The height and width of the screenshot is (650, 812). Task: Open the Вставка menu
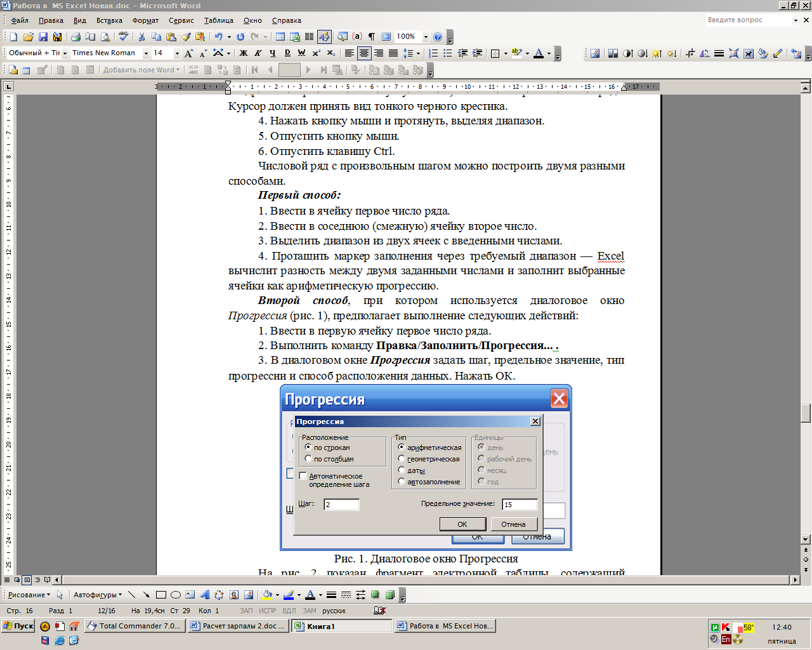[109, 20]
